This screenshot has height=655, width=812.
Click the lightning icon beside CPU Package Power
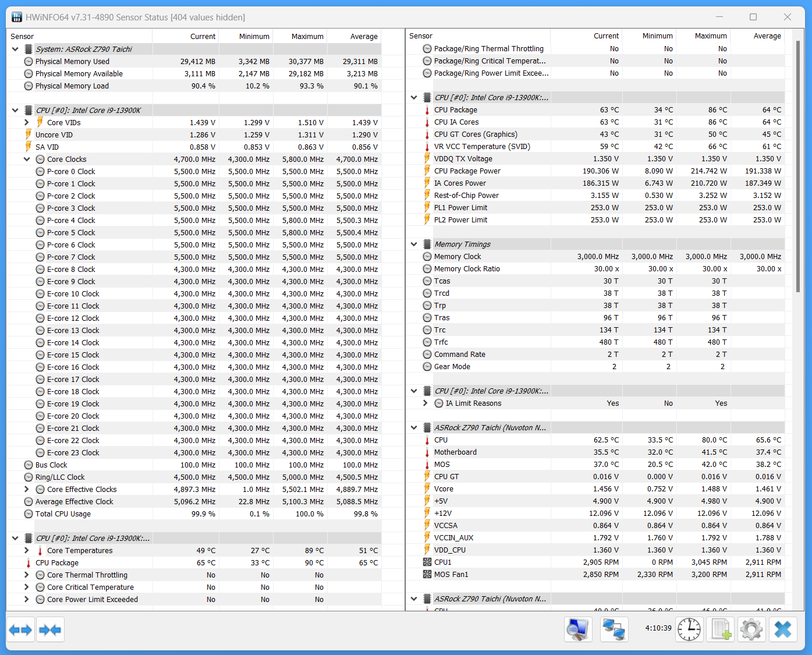427,171
